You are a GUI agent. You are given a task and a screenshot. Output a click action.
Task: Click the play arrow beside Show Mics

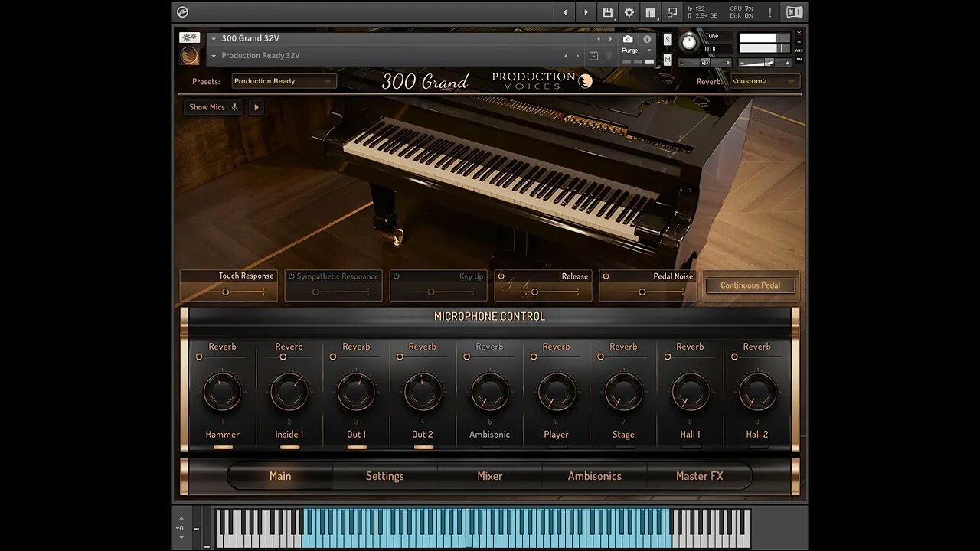pos(256,107)
